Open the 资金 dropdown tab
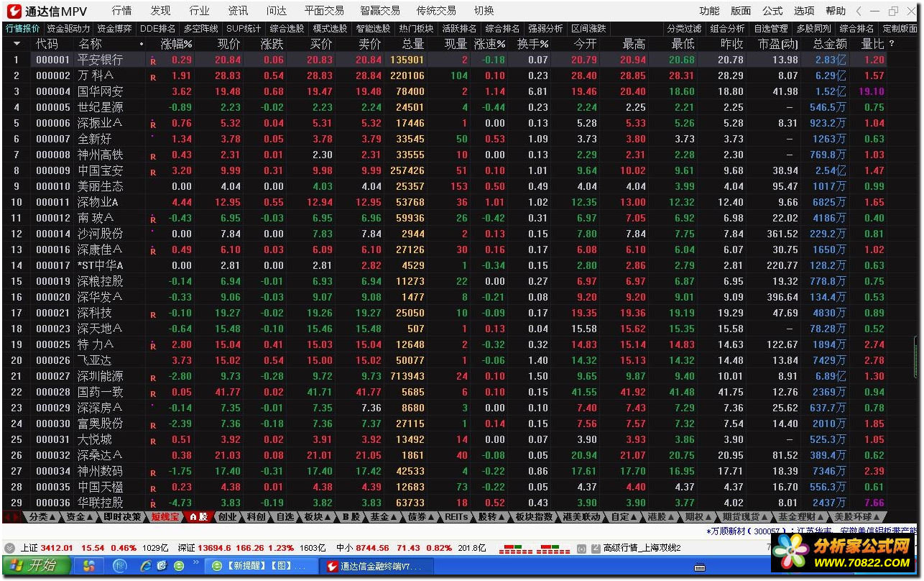The width and height of the screenshot is (924, 581). click(80, 517)
